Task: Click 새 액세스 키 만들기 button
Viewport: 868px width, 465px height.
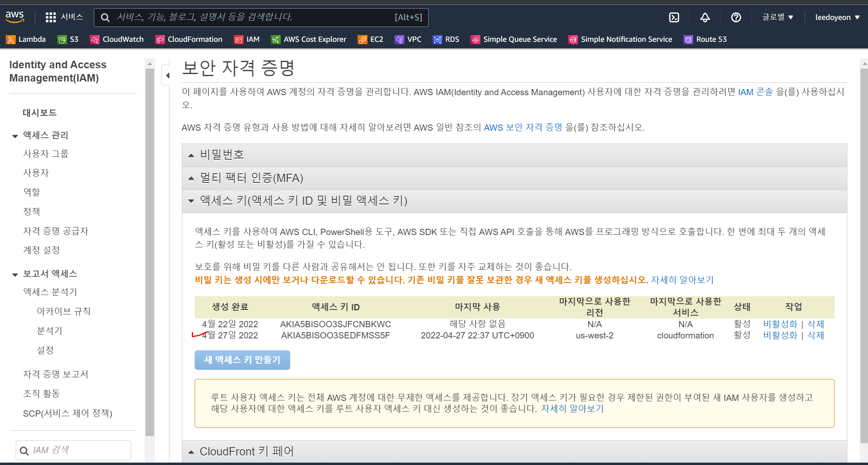Action: [x=242, y=360]
